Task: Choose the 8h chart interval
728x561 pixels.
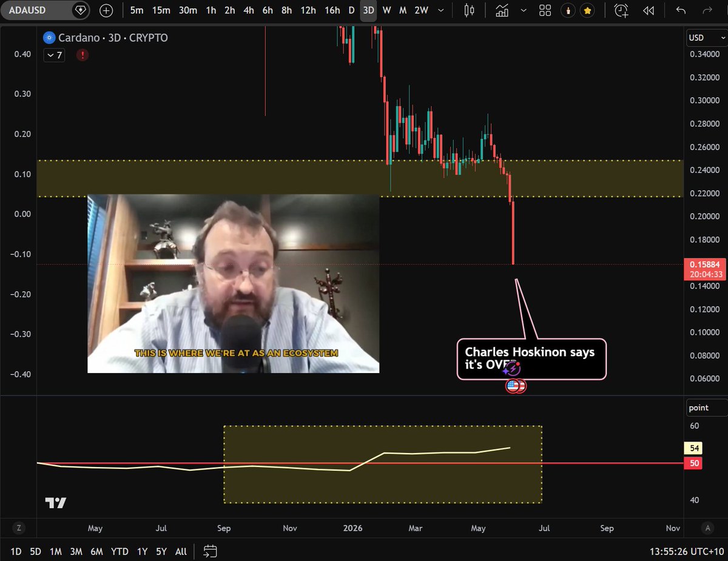Action: [x=287, y=10]
